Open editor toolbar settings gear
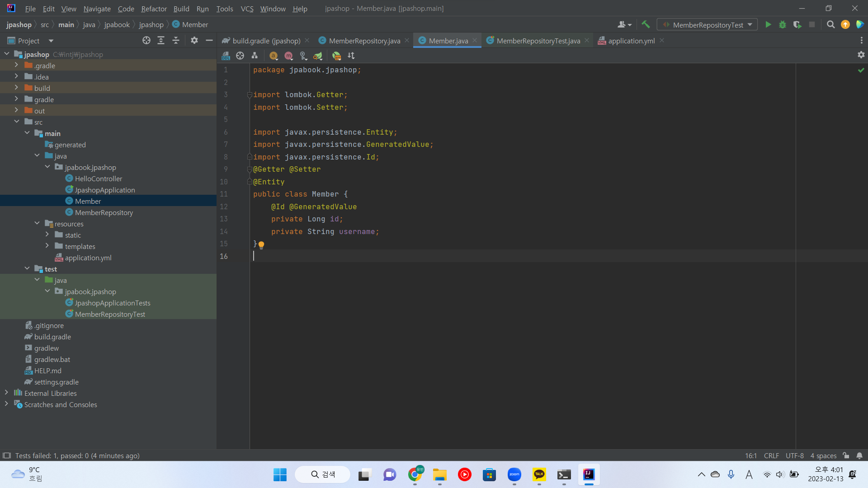This screenshot has height=488, width=868. tap(861, 55)
